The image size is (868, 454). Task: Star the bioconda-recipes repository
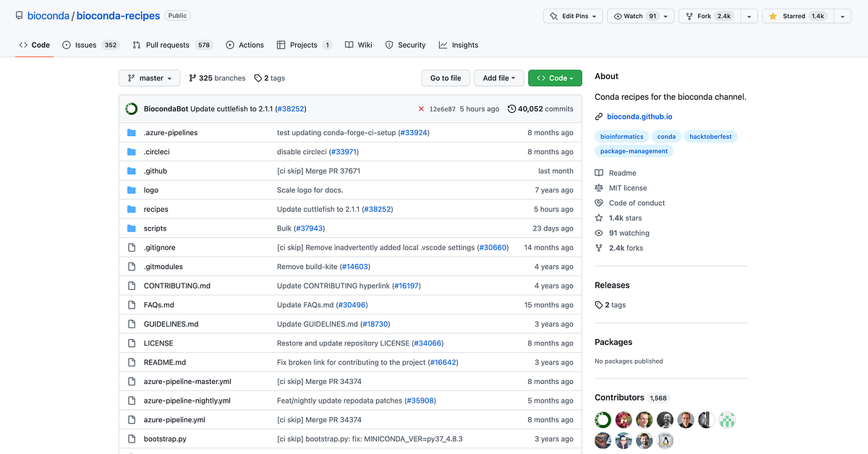[x=796, y=15]
